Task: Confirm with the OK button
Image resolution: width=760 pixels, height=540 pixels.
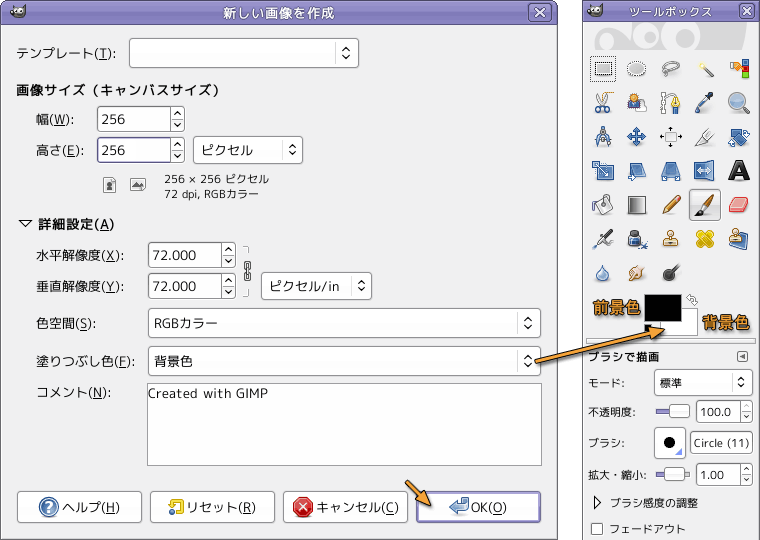Action: [478, 507]
